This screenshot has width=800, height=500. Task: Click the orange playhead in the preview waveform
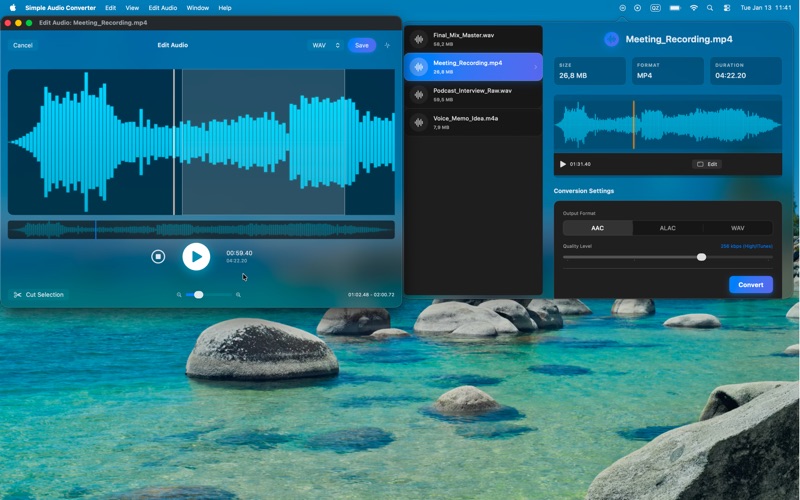coord(634,124)
